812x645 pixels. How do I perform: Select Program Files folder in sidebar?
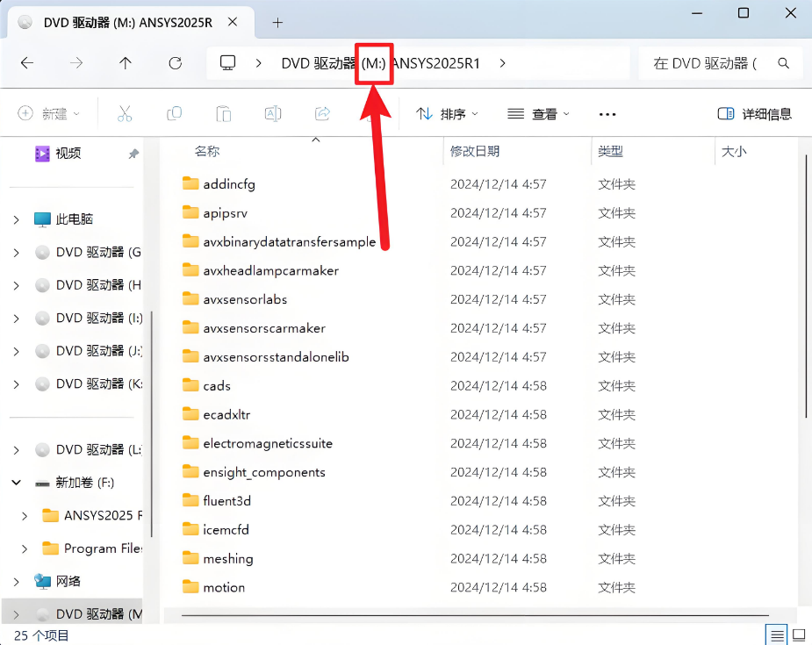point(93,548)
